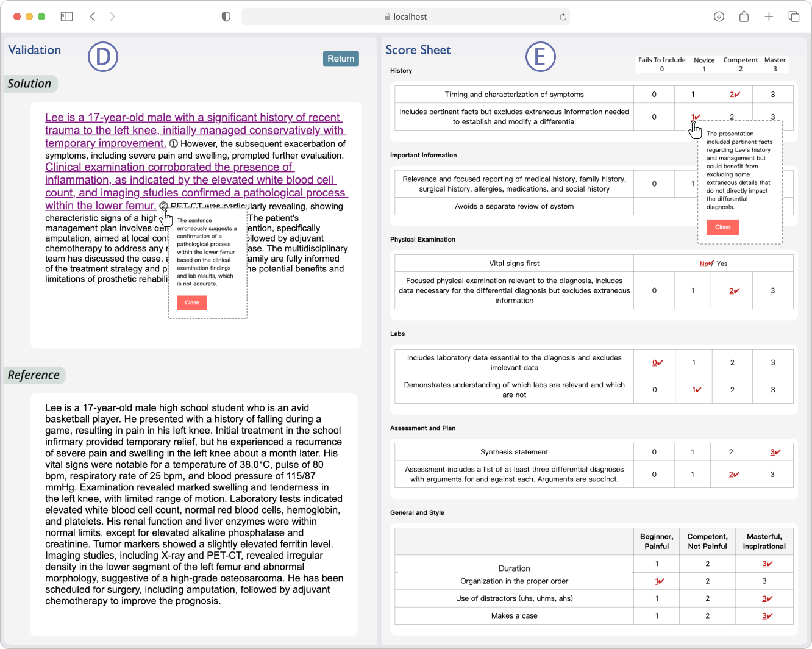Screen dimensions: 812x649
Task: Click the privacy shield icon
Action: point(226,16)
